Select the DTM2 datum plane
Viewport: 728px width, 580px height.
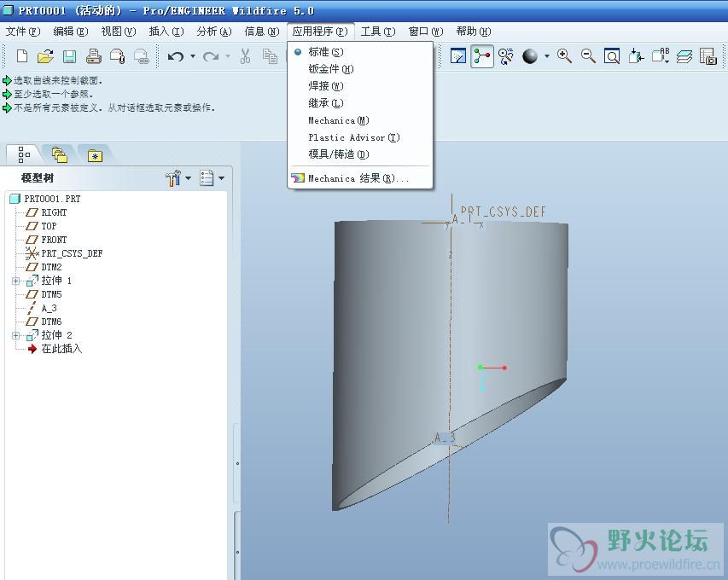coord(51,267)
